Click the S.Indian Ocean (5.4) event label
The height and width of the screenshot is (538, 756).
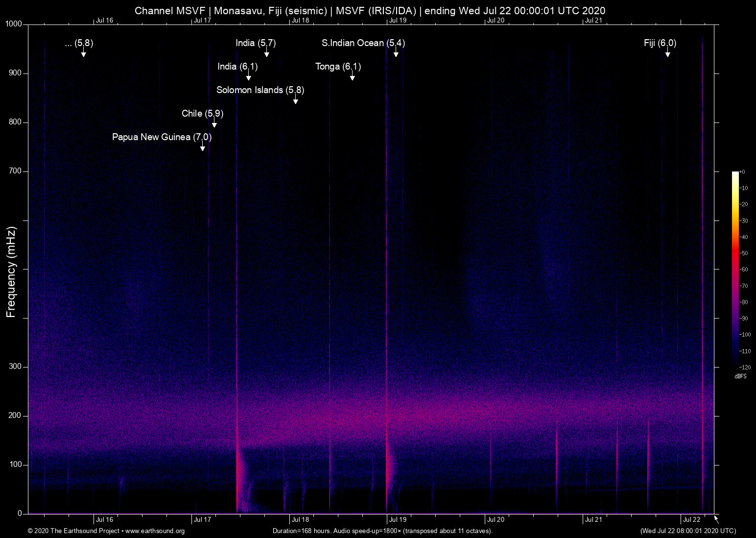363,43
